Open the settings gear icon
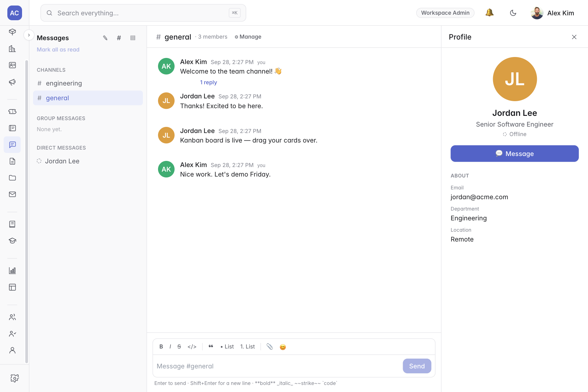Screen dimensions: 588x392 [x=14, y=378]
